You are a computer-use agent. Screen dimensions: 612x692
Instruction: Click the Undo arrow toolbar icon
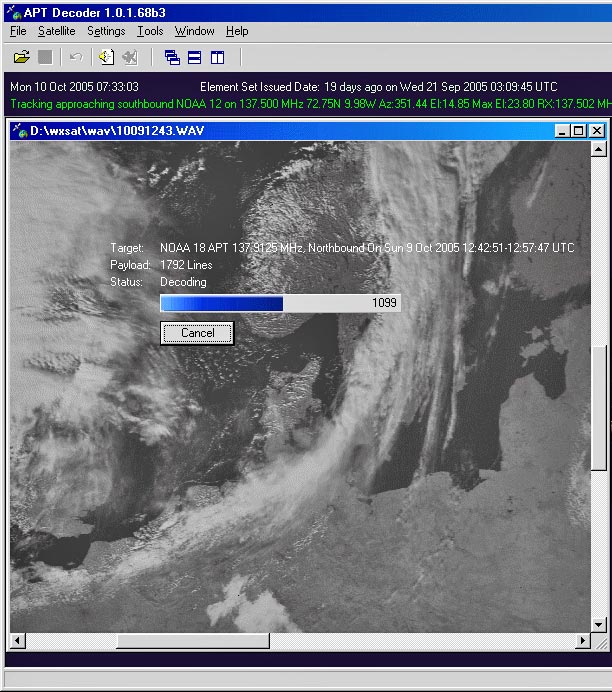point(76,57)
